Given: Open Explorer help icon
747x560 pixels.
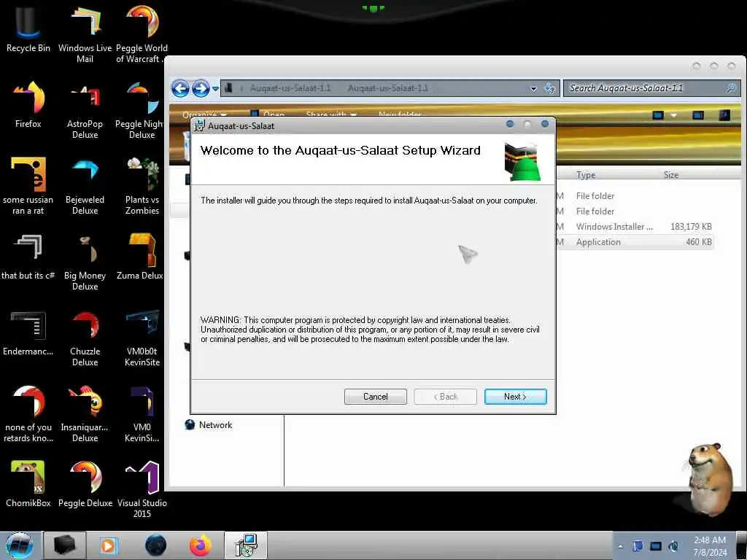Looking at the screenshot, I should point(724,114).
